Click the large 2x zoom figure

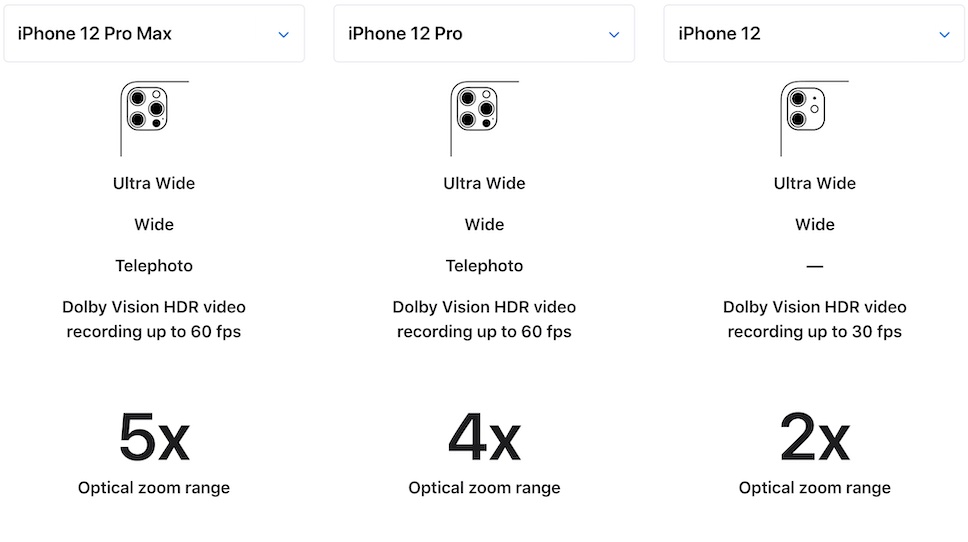coord(814,436)
